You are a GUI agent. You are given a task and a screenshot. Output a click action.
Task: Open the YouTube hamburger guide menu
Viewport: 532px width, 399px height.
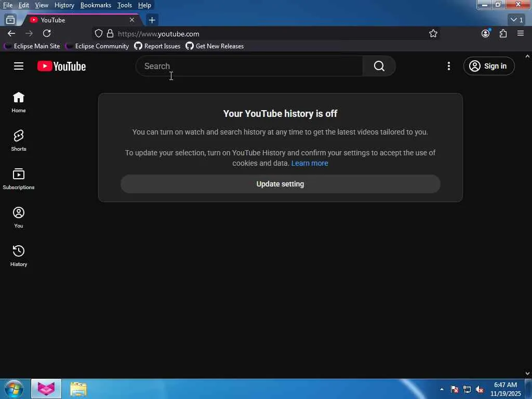[19, 66]
